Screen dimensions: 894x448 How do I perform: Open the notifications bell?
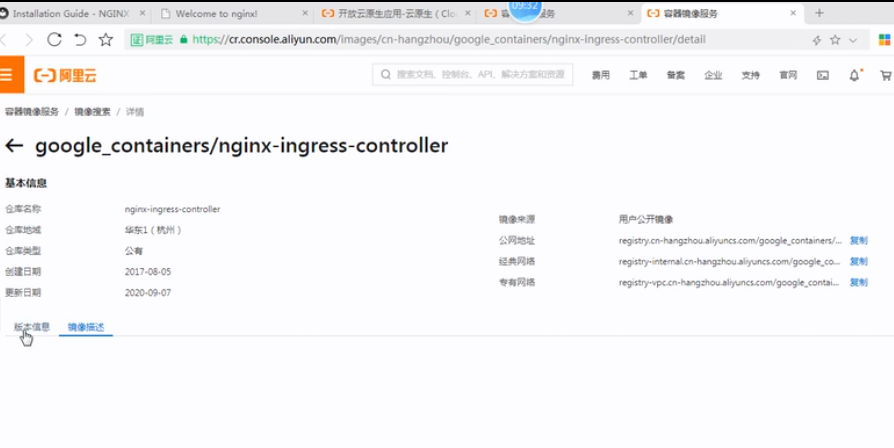click(x=854, y=75)
